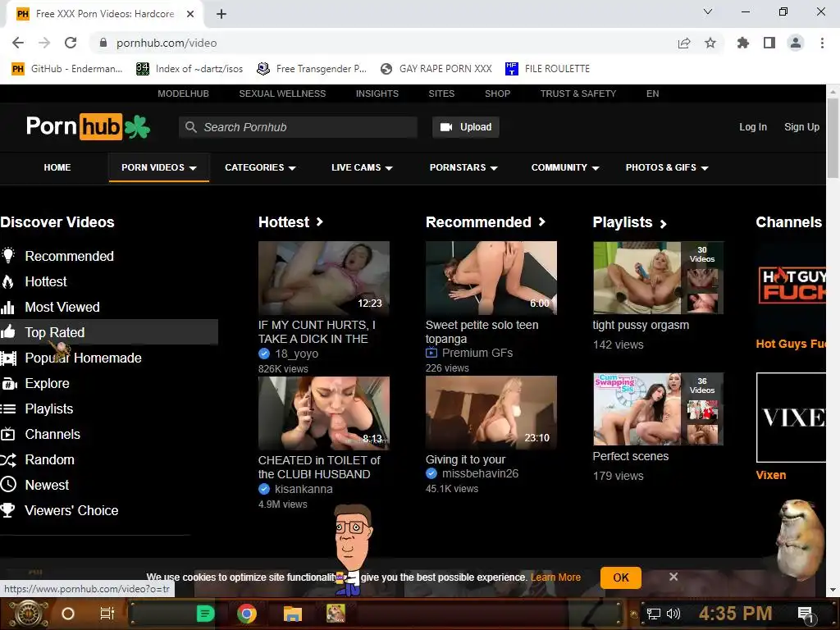The width and height of the screenshot is (840, 630).
Task: Open INSIGHTS in the top bar
Action: pyautogui.click(x=377, y=94)
